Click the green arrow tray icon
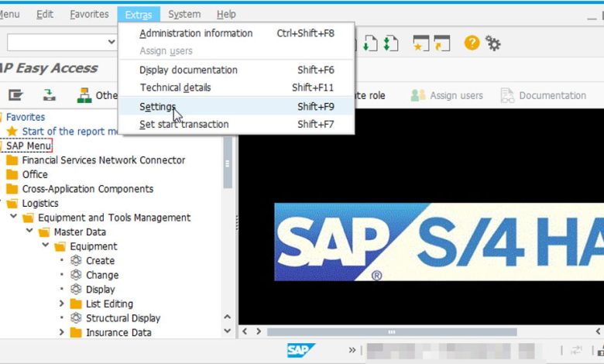This screenshot has height=364, width=604. (50, 94)
